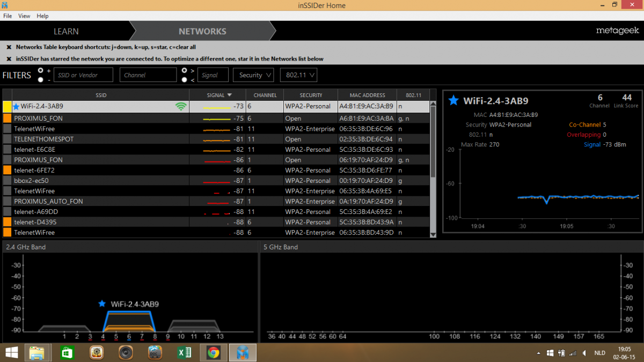Open the Windows Store taskbar icon

coord(67,352)
